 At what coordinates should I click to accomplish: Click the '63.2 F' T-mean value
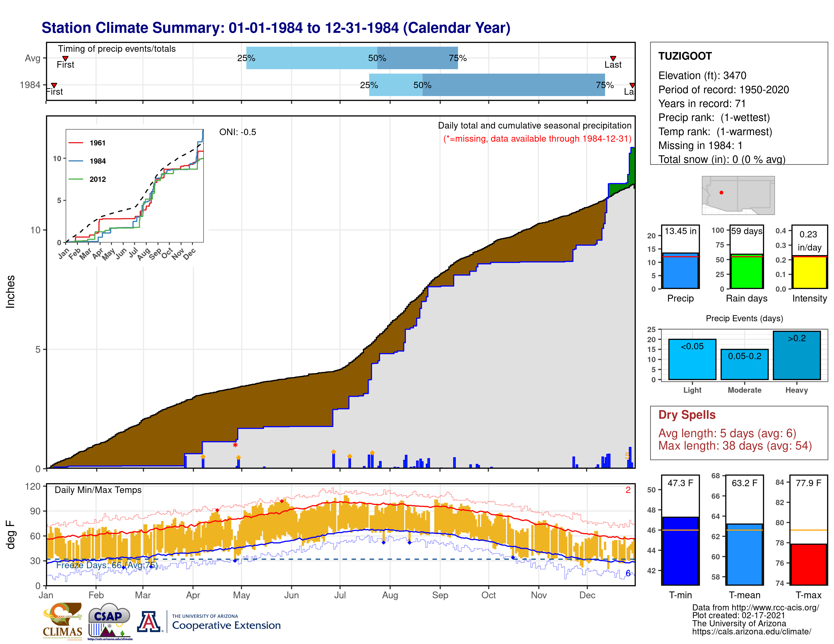coord(744,483)
